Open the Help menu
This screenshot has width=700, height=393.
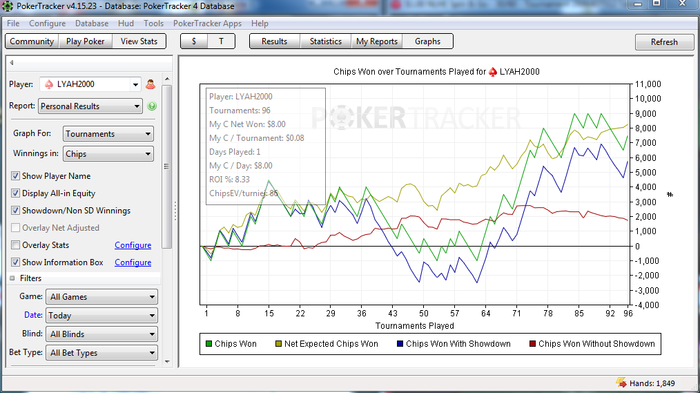pyautogui.click(x=259, y=23)
